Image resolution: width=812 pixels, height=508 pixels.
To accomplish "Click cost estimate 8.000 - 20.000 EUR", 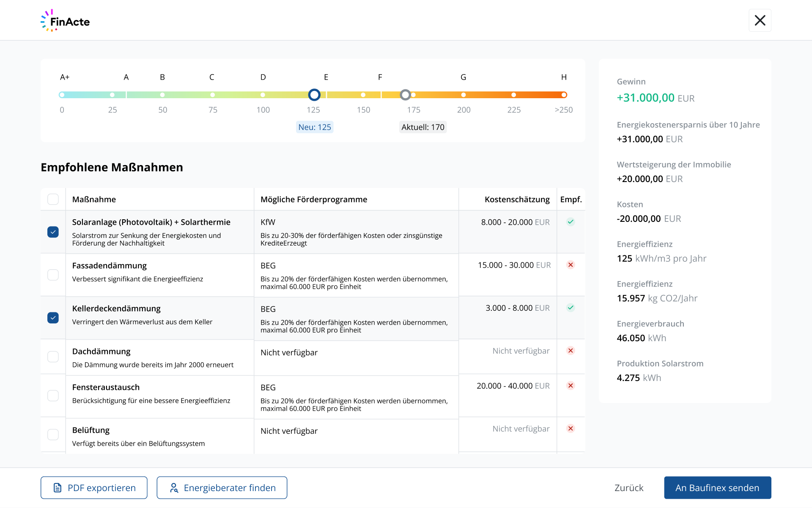I will pyautogui.click(x=515, y=222).
